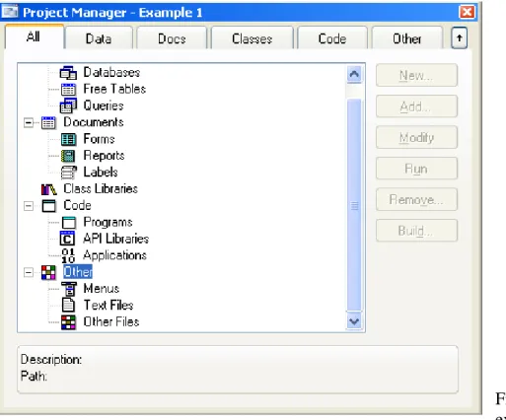Switch to the All tab
The width and height of the screenshot is (506, 420).
pos(35,36)
